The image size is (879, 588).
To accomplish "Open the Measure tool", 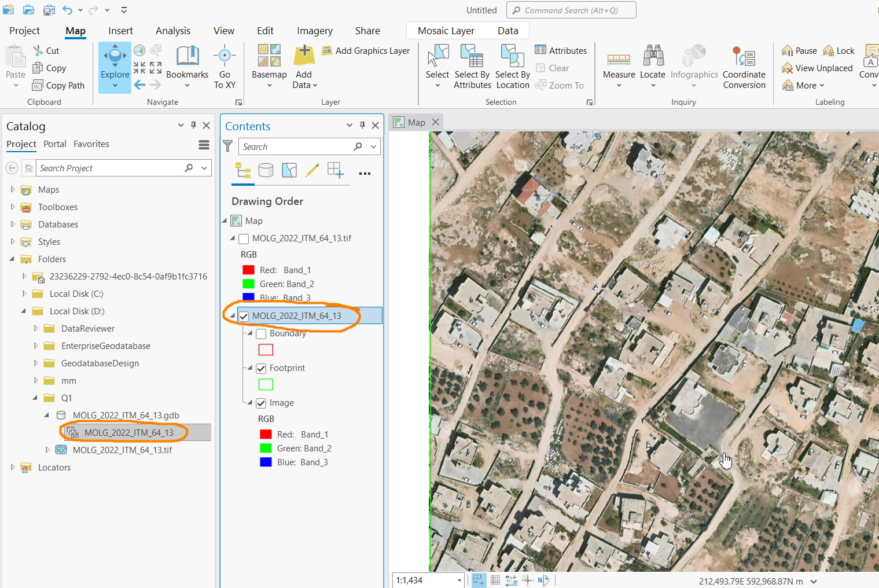I will [x=619, y=64].
